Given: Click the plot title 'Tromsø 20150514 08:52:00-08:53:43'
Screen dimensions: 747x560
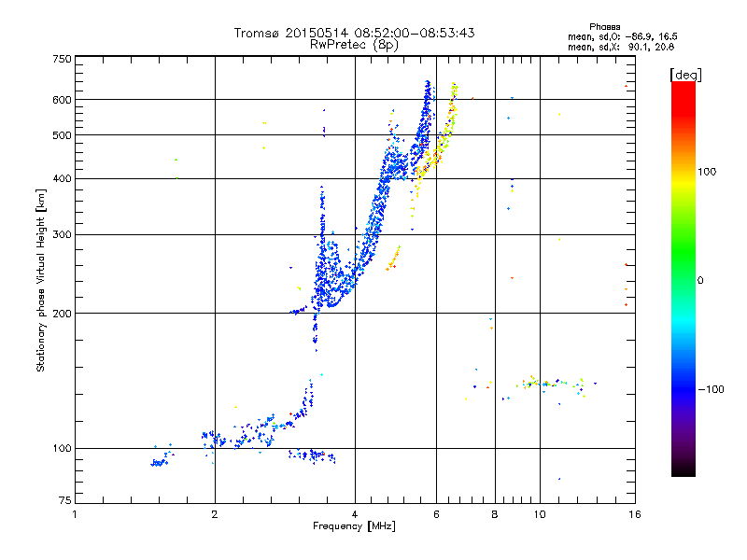Looking at the screenshot, I should click(354, 33).
